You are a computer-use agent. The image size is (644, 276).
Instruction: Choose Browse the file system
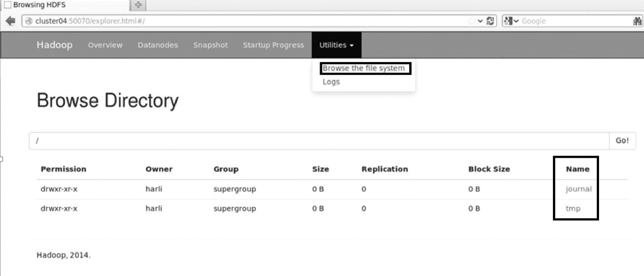(x=364, y=68)
